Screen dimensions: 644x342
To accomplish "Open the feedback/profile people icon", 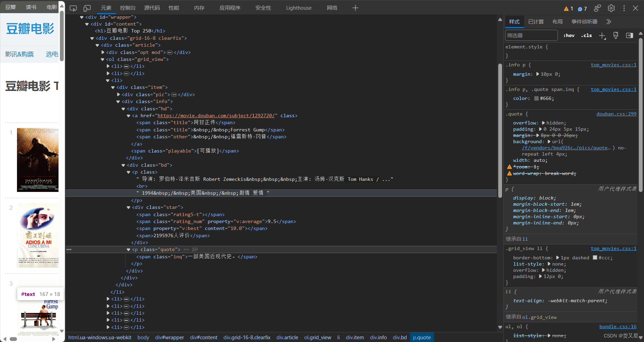I will [597, 8].
